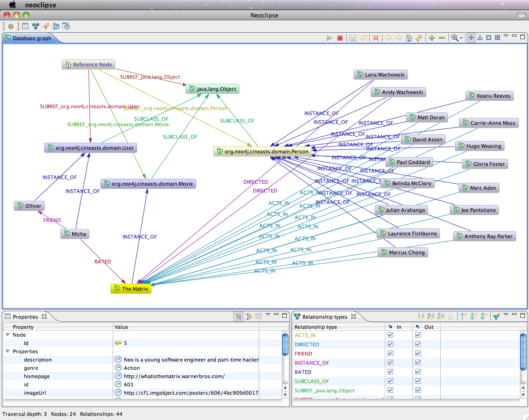Select the Relationship types tab
Viewport: 529px width, 420px height.
pyautogui.click(x=324, y=317)
